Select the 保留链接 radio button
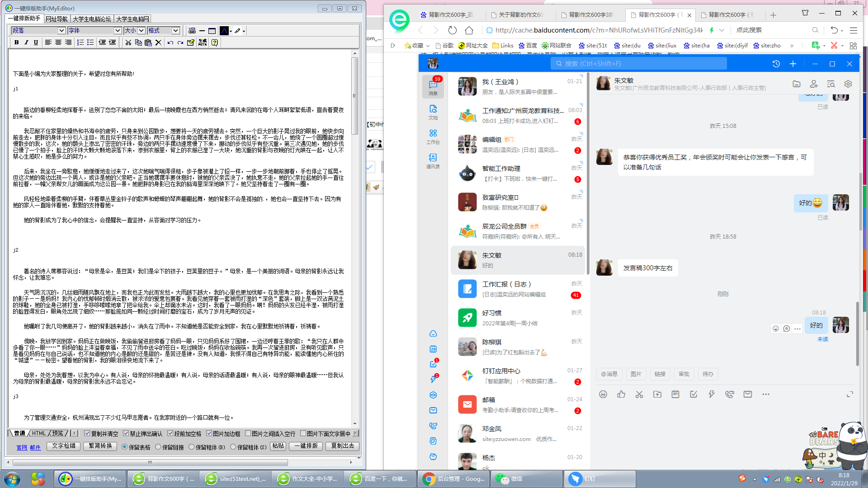The image size is (868, 488). [x=158, y=446]
